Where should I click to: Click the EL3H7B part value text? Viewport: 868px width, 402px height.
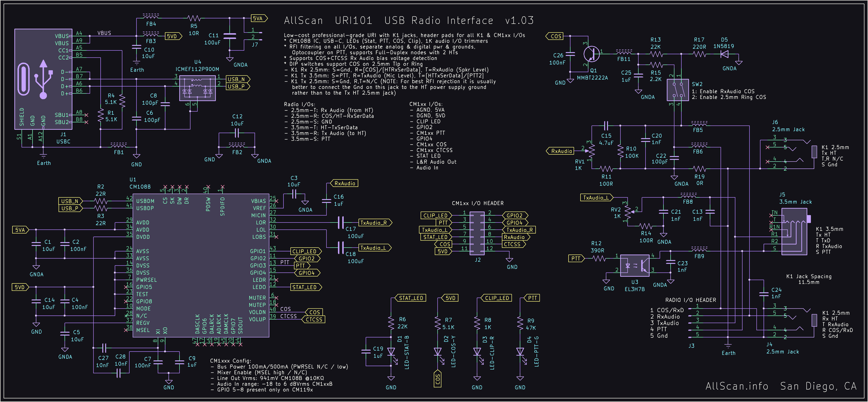tap(634, 289)
